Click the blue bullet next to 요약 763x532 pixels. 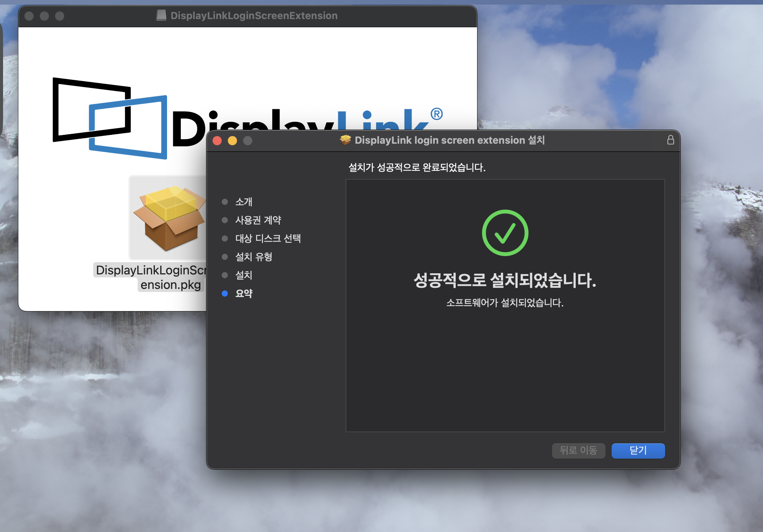click(225, 294)
